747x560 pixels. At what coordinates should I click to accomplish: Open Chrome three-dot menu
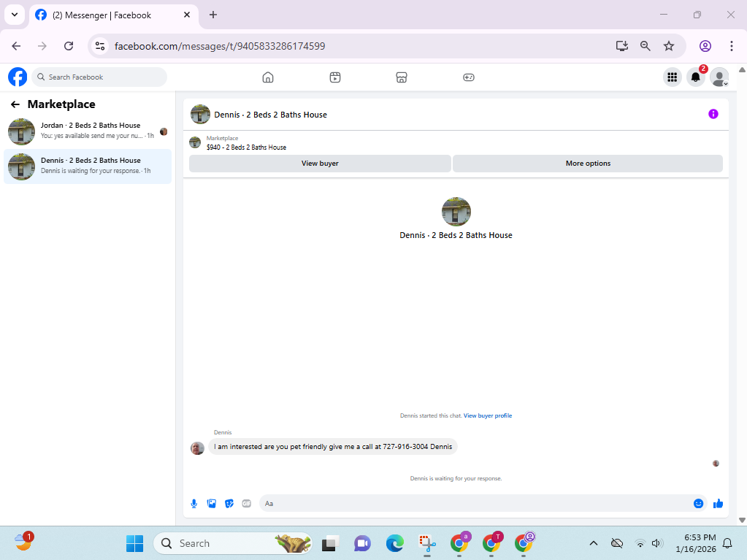point(731,46)
